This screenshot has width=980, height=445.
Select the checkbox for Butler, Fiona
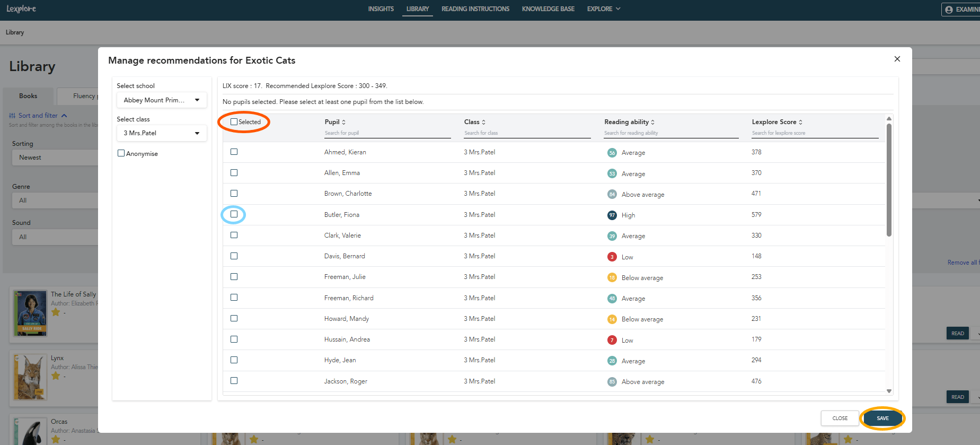[234, 214]
